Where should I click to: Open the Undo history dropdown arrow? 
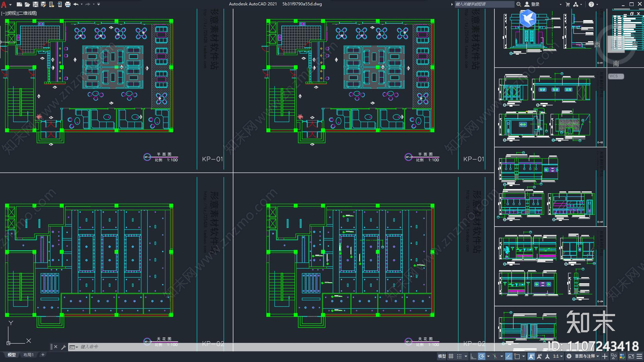(x=82, y=4)
